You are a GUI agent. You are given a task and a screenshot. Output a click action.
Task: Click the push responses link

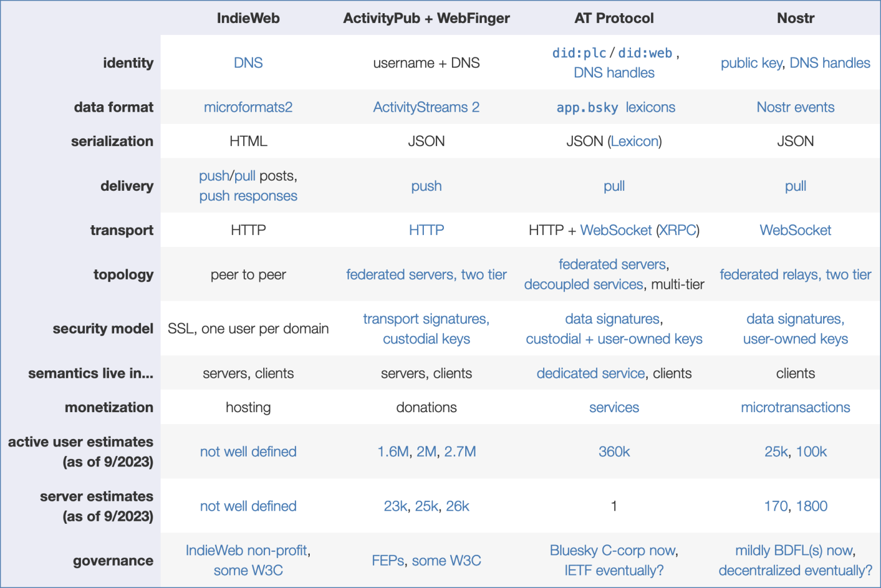[248, 197]
